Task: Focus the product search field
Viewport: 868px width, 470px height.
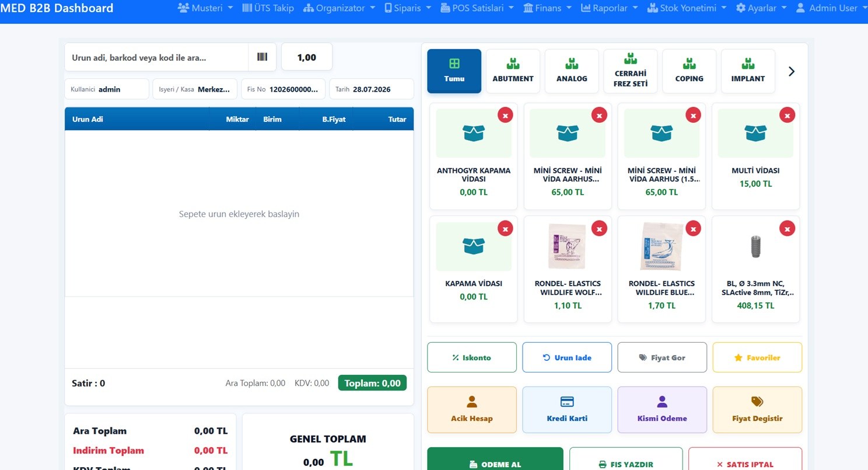Action: coord(156,57)
